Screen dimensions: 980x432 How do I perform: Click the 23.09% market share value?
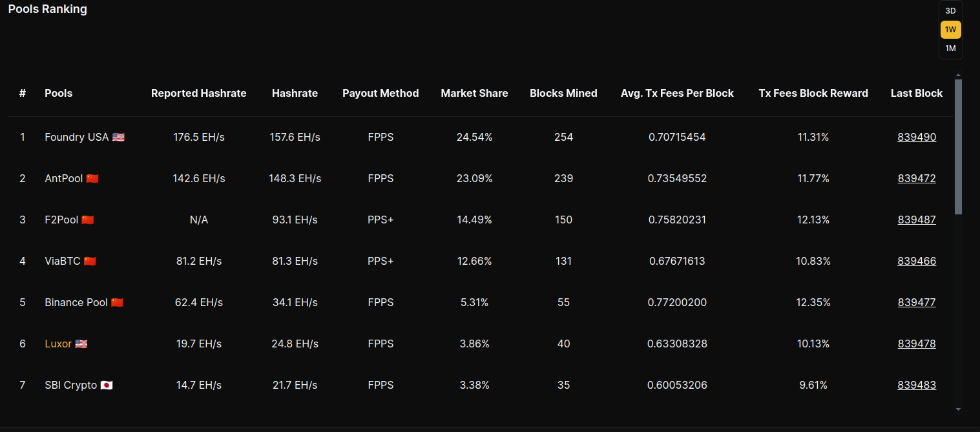click(474, 178)
